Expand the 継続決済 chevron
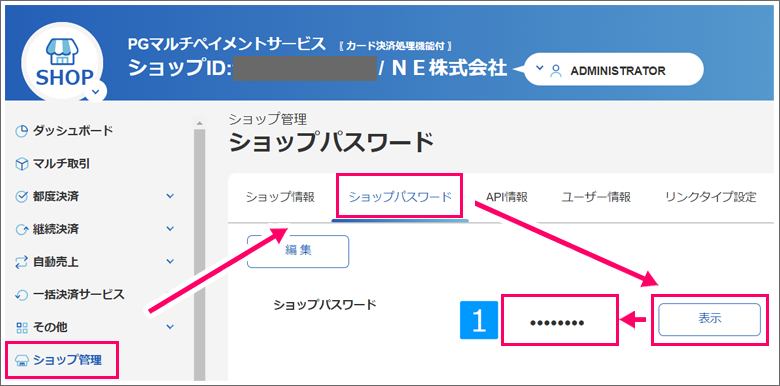The width and height of the screenshot is (780, 386). [x=170, y=229]
